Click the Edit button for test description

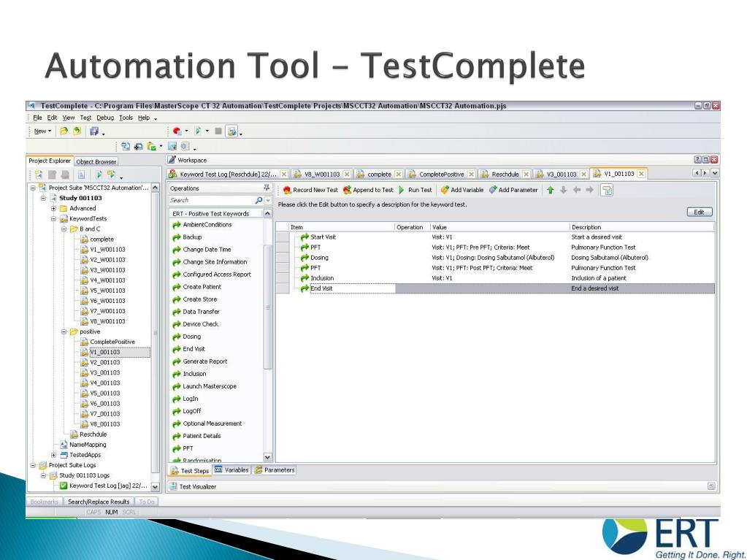[700, 212]
